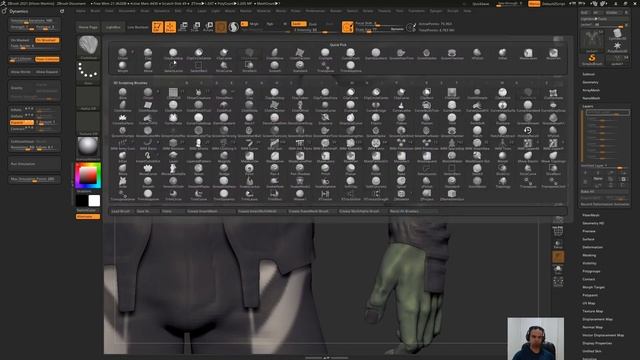Choose the MatchMaker brush
Viewport: 640px width, 360px height.
(451, 157)
